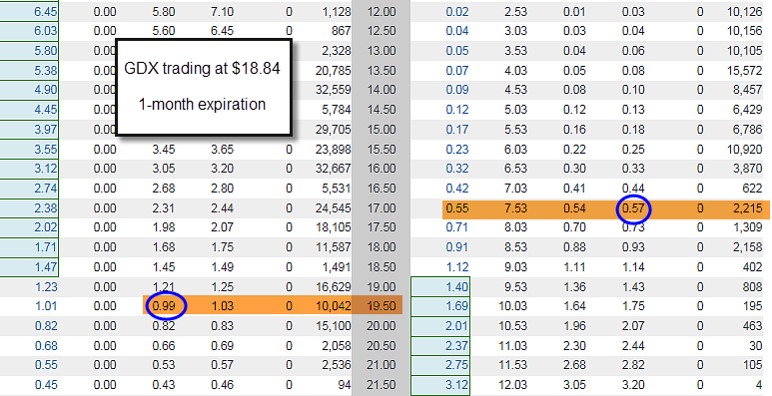The height and width of the screenshot is (396, 772).
Task: Click call open interest 15,100
Action: [333, 326]
